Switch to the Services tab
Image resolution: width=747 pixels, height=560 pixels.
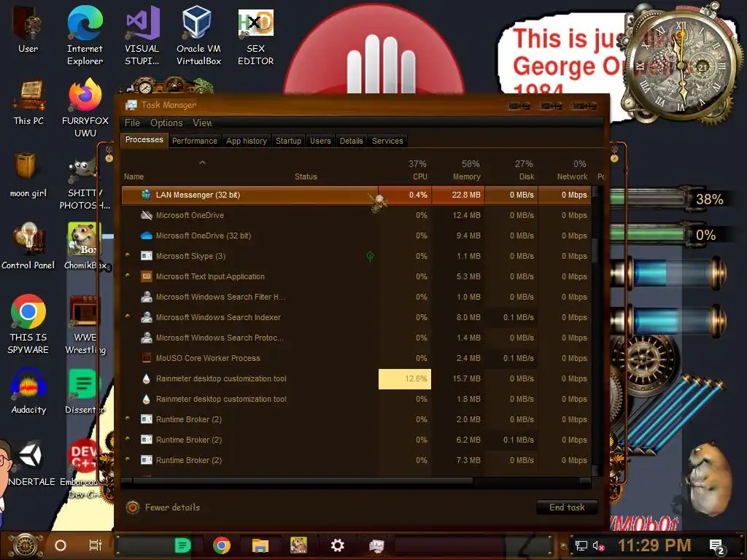pyautogui.click(x=387, y=141)
